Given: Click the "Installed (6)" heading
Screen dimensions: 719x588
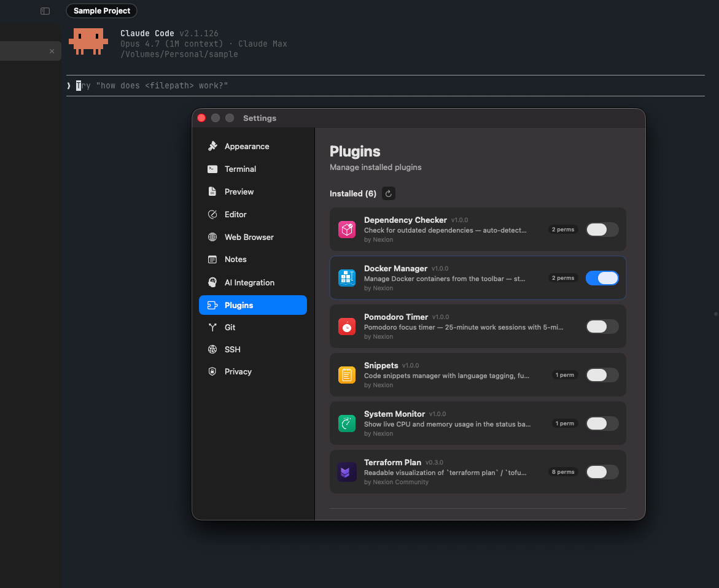Looking at the screenshot, I should pos(353,193).
